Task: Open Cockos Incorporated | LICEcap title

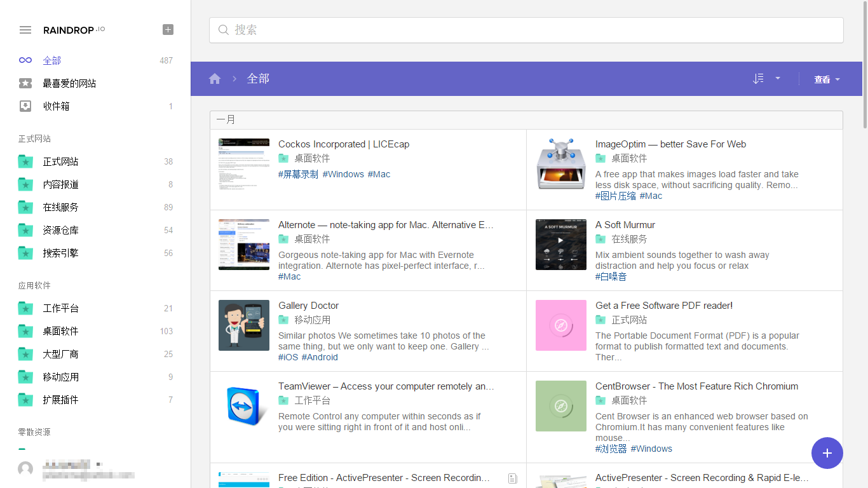Action: [344, 144]
